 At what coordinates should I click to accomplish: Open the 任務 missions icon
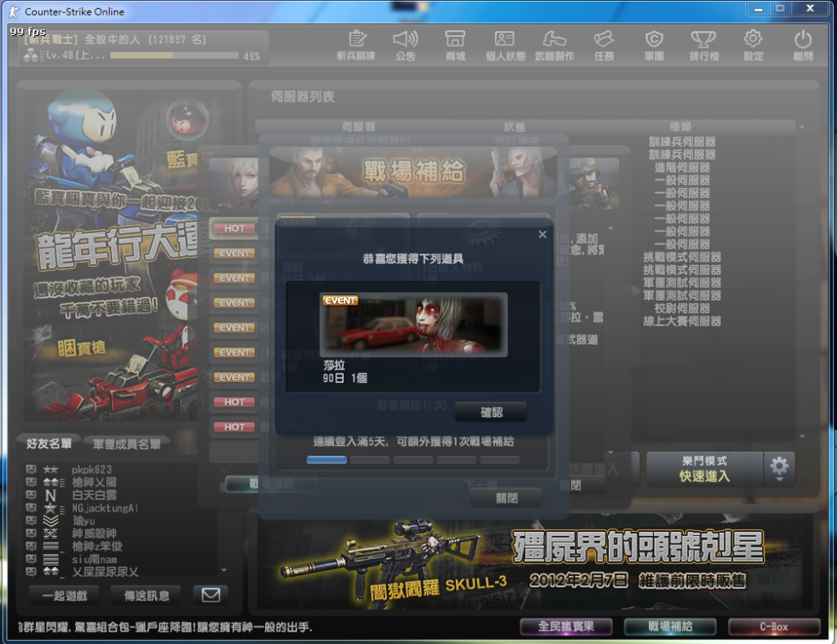(x=604, y=45)
